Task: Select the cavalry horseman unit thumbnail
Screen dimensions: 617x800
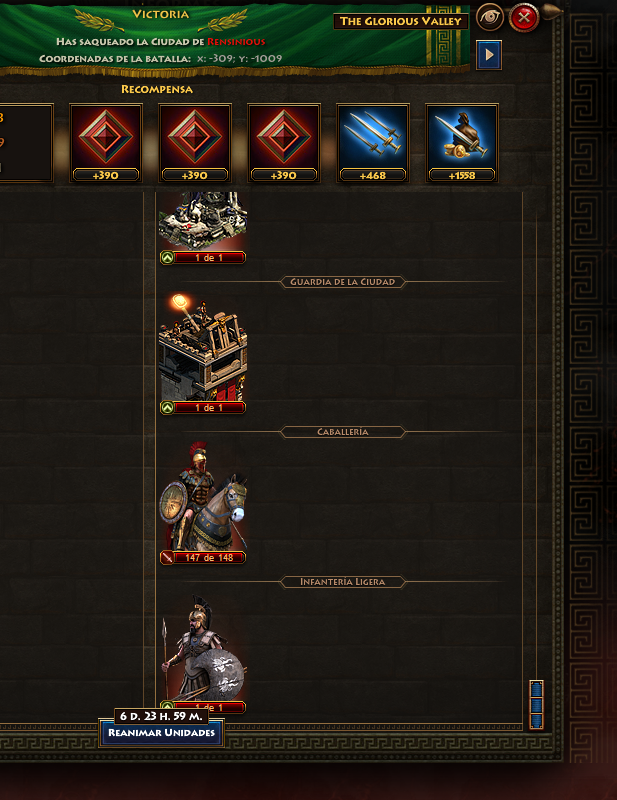Action: tap(203, 496)
